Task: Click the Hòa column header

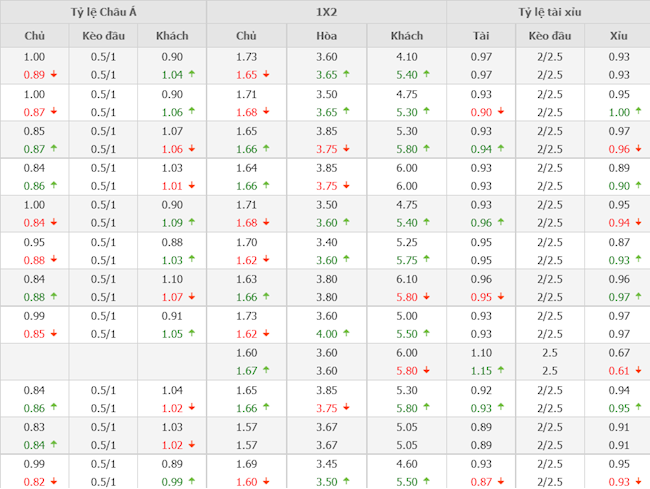Action: coord(326,36)
